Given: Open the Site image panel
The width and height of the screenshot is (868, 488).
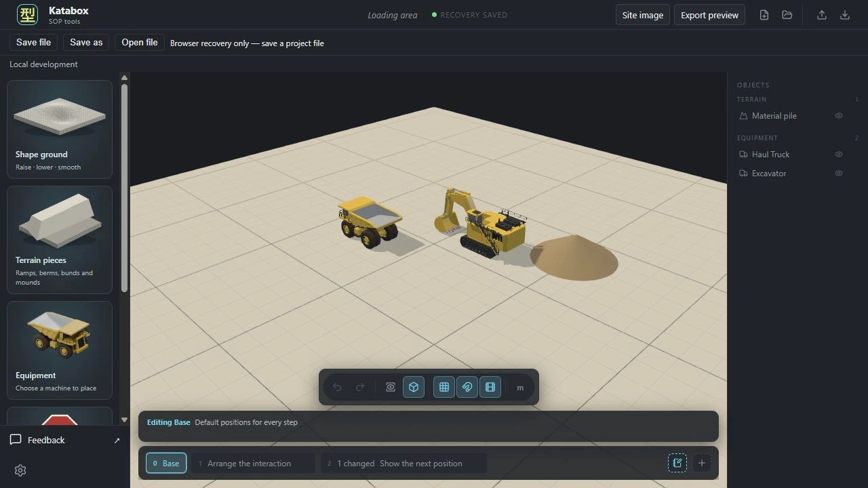Looking at the screenshot, I should pos(643,15).
